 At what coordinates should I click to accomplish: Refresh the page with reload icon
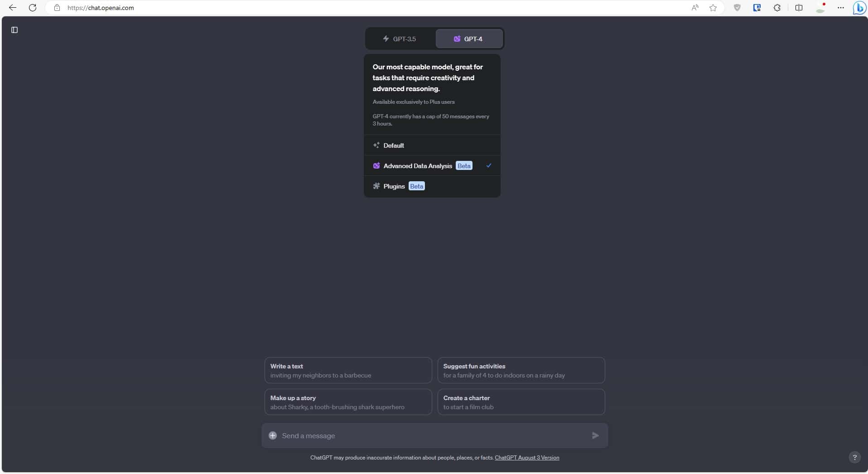click(x=33, y=8)
